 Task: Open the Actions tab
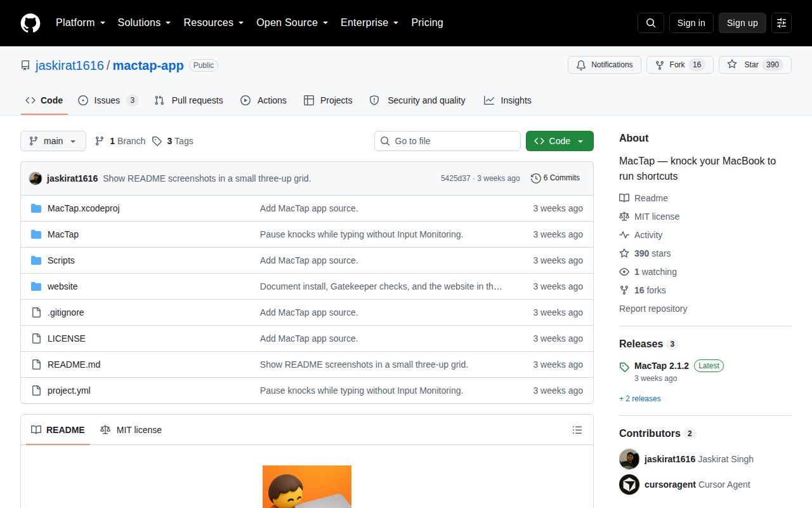point(264,100)
